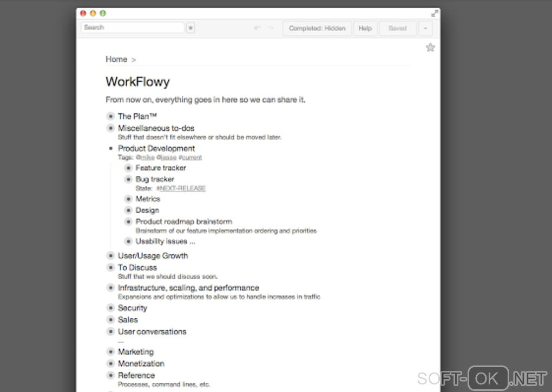
Task: Click 'Feature tracker' item text
Action: (161, 168)
